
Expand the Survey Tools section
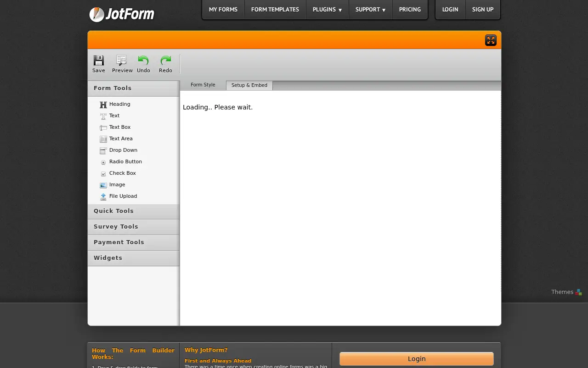point(133,227)
